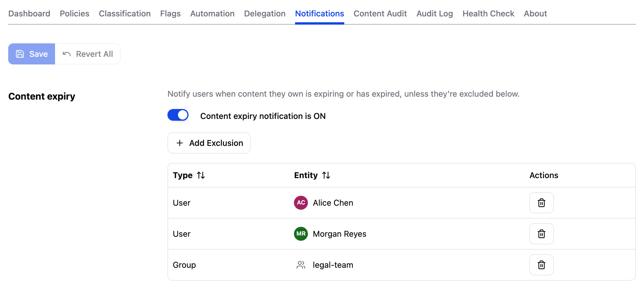Remove the legal-team group exclusion

point(541,265)
